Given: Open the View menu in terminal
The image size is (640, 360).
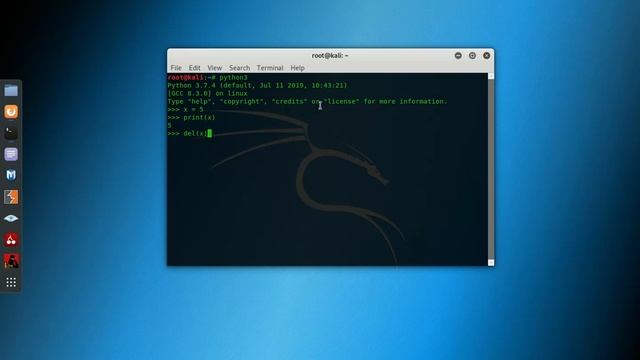Looking at the screenshot, I should [x=214, y=68].
